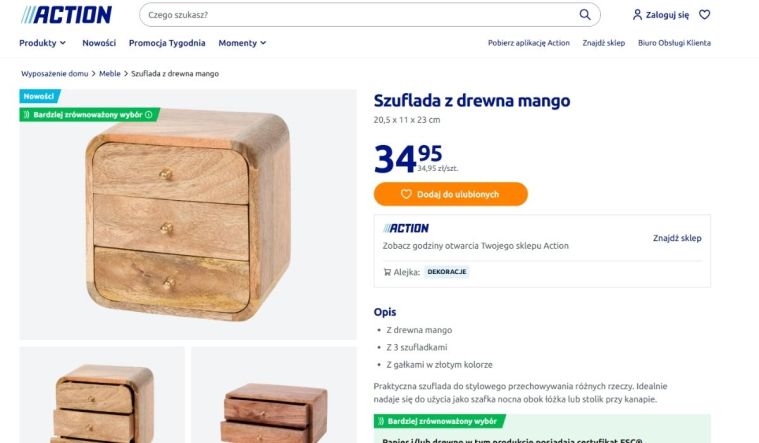Click the search magnifier icon
The image size is (759, 443).
point(585,15)
